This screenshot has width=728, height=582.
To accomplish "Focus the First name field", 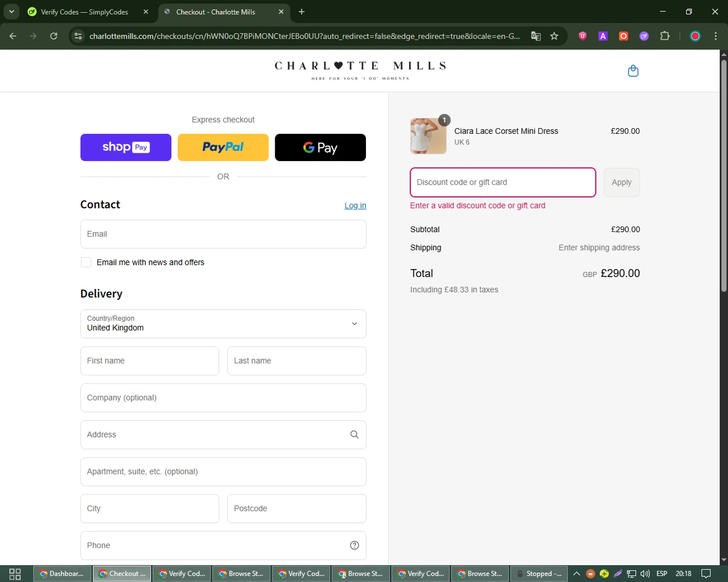I will click(x=149, y=361).
